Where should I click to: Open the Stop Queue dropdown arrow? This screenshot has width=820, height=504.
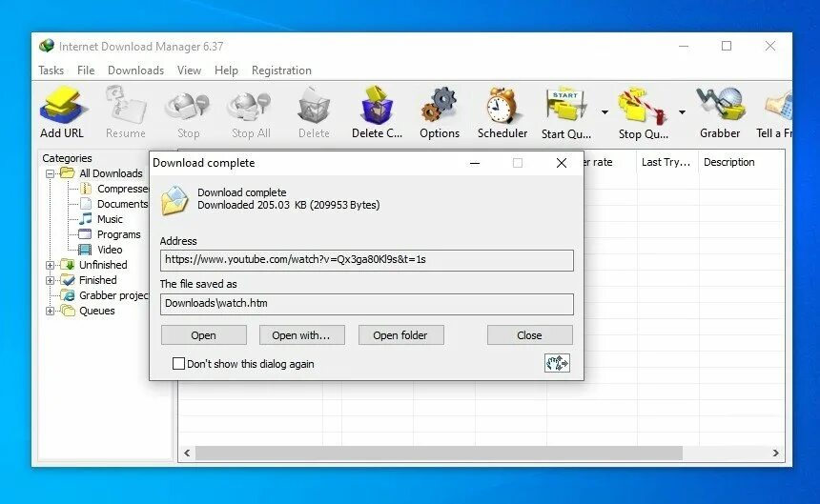(682, 112)
